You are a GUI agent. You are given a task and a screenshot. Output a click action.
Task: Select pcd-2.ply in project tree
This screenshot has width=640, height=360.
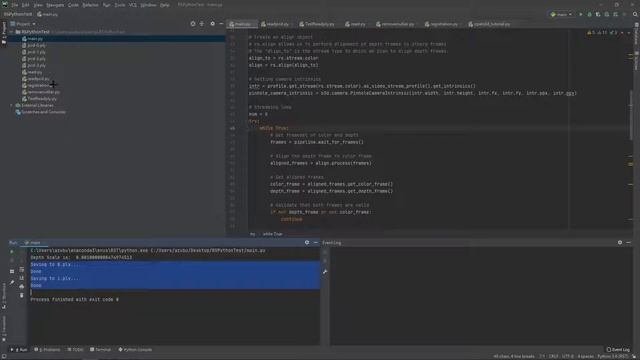pyautogui.click(x=33, y=59)
